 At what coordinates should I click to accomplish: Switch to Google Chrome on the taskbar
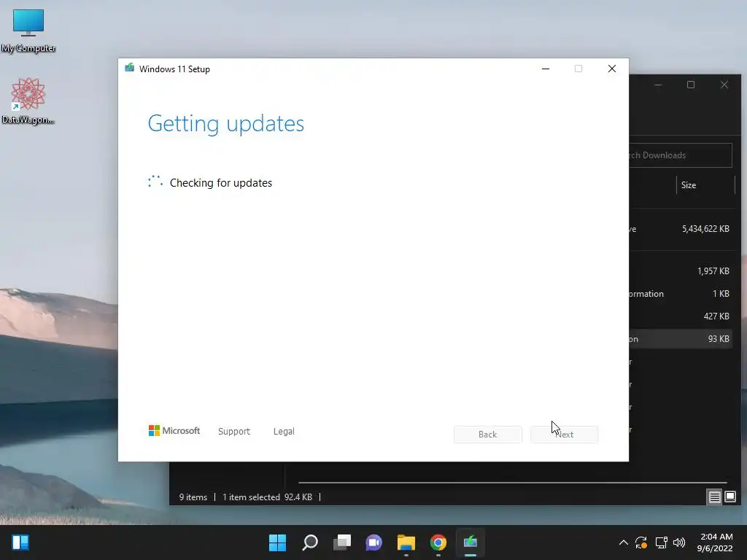tap(438, 542)
